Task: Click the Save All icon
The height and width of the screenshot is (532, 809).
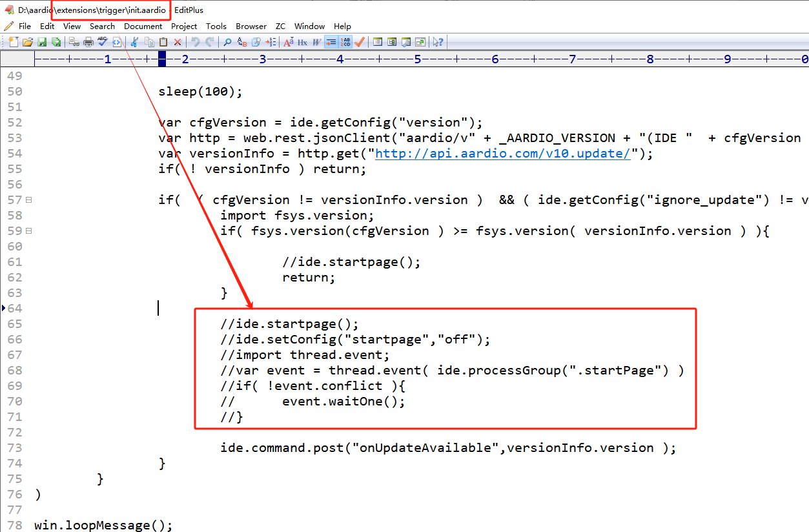Action: pos(56,42)
